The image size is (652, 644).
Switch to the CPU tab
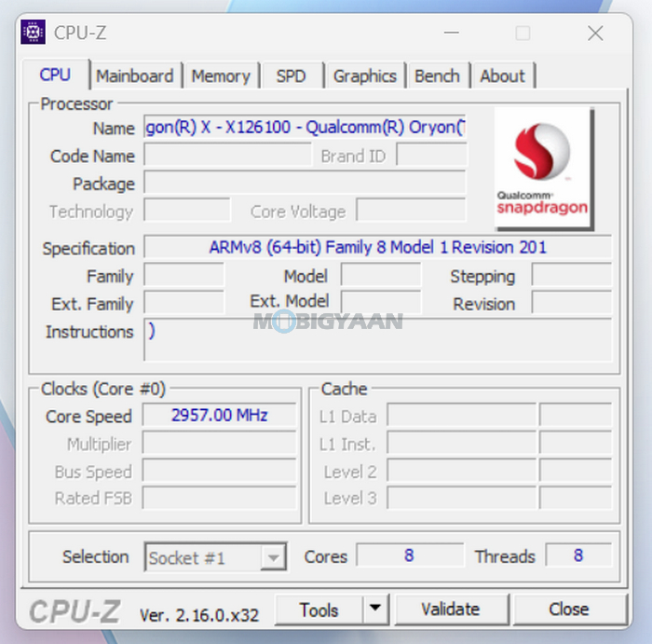(55, 75)
